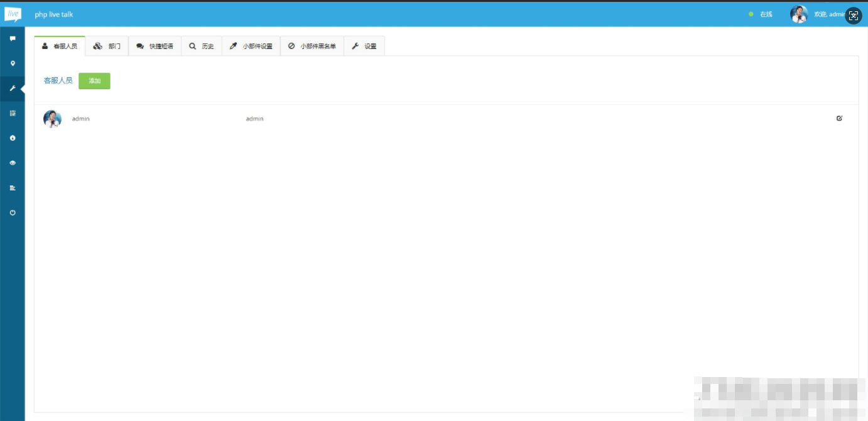Click the live logo in top-left corner

(x=13, y=14)
